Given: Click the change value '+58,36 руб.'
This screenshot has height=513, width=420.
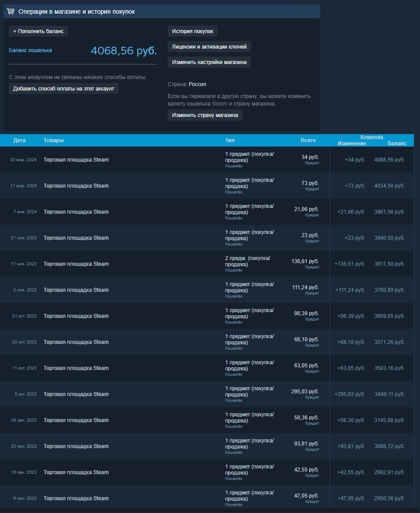Looking at the screenshot, I should (x=351, y=420).
